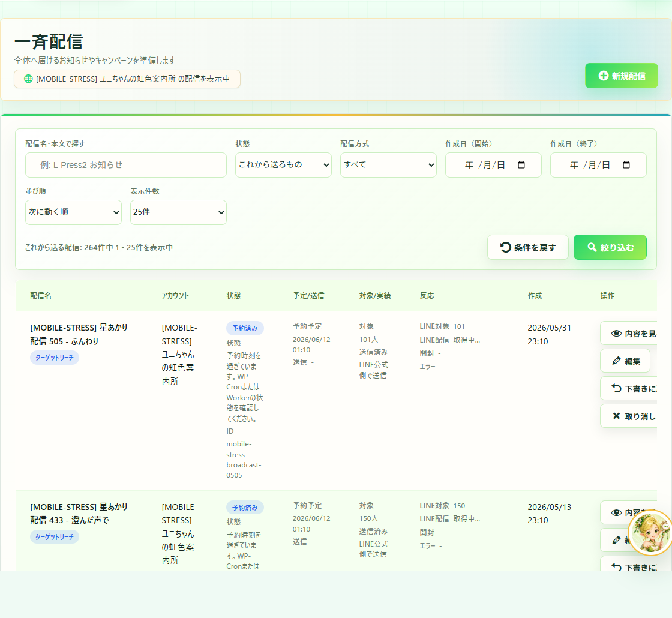The width and height of the screenshot is (672, 618).
Task: Click the 150人 target count
Action: click(368, 518)
